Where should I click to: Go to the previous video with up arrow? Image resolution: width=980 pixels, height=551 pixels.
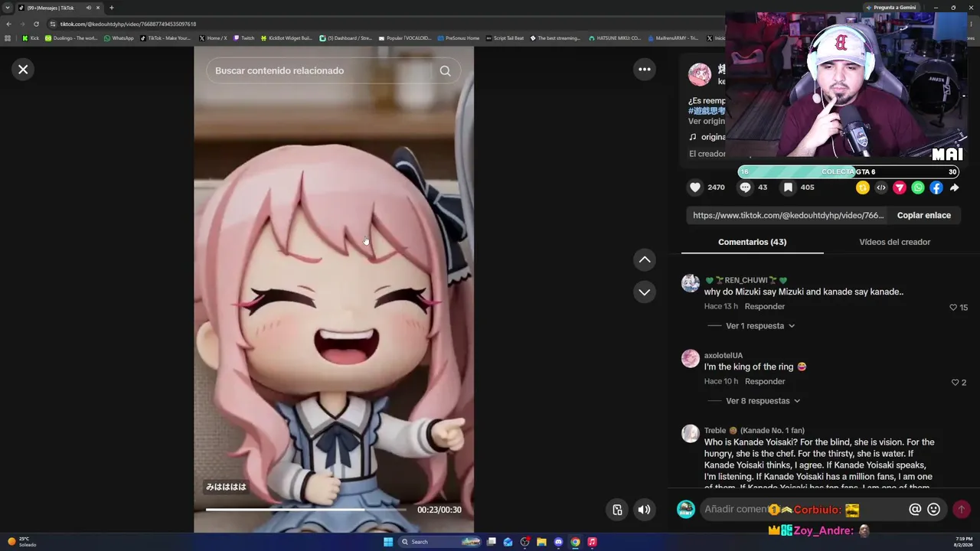[645, 260]
